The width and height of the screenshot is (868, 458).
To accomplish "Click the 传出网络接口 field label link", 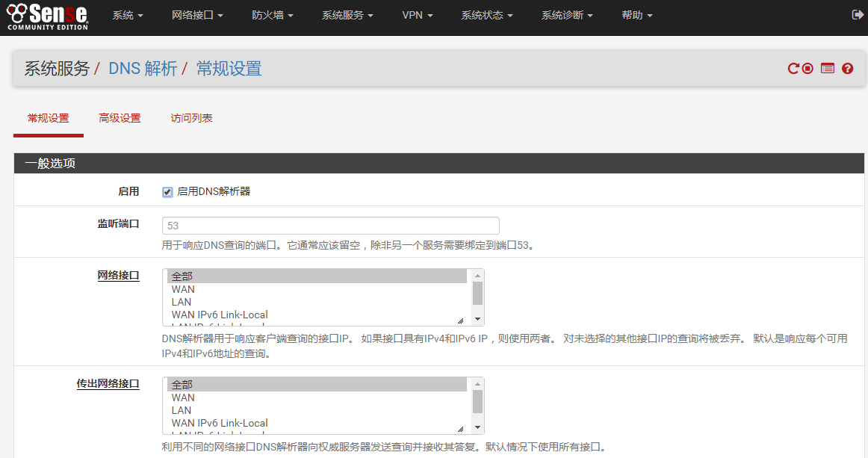I will 108,384.
